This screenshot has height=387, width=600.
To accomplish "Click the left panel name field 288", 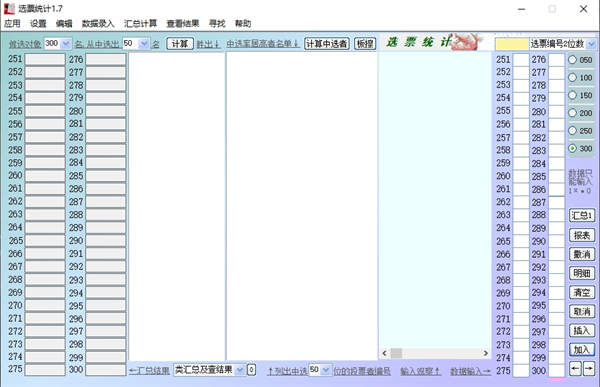I will point(106,214).
